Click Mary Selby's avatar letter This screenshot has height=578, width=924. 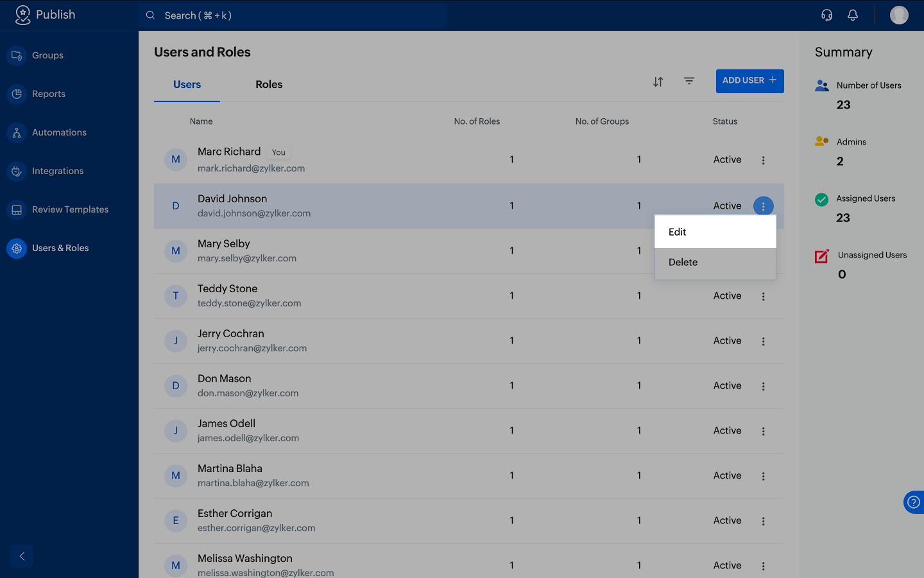click(176, 251)
